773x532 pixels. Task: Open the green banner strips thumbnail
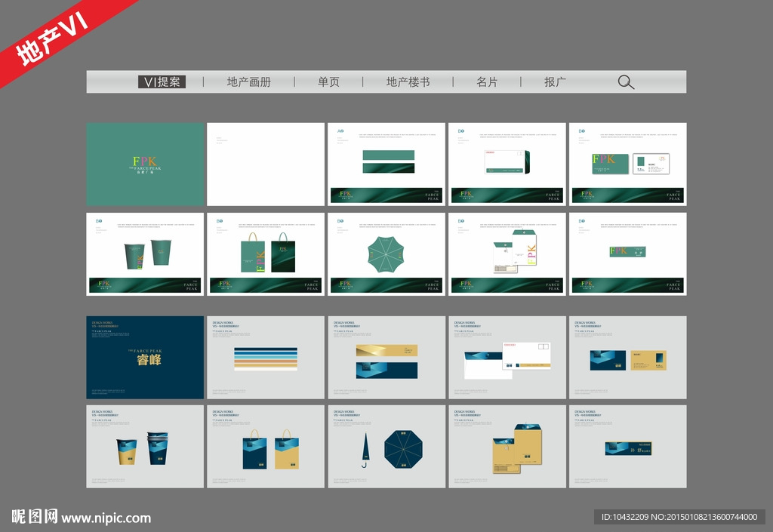(386, 164)
